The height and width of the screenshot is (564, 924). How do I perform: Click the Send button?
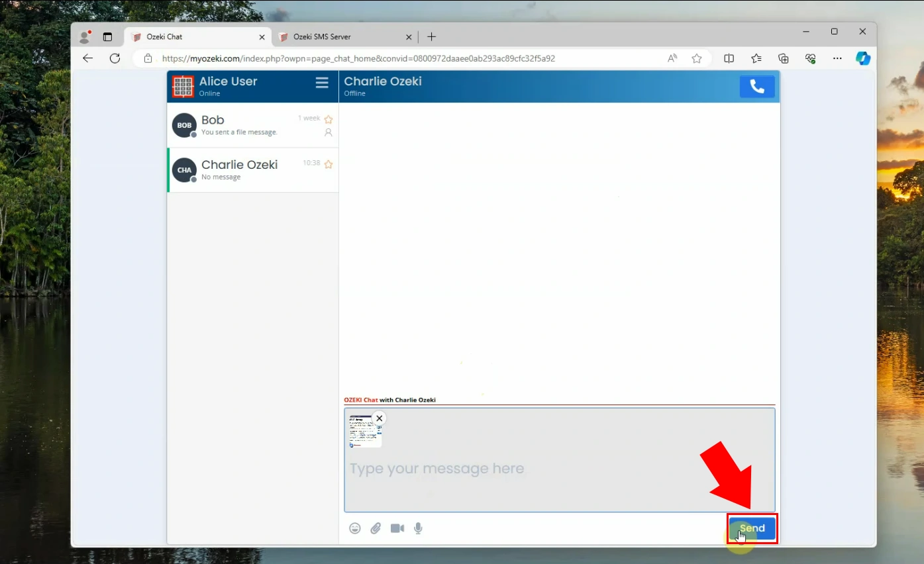click(x=752, y=528)
